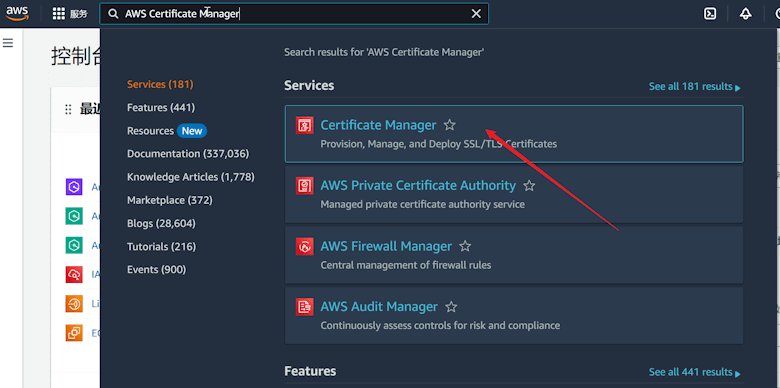Star the AWS Private Certificate Authority service
Viewport: 780px width, 388px height.
pos(529,186)
